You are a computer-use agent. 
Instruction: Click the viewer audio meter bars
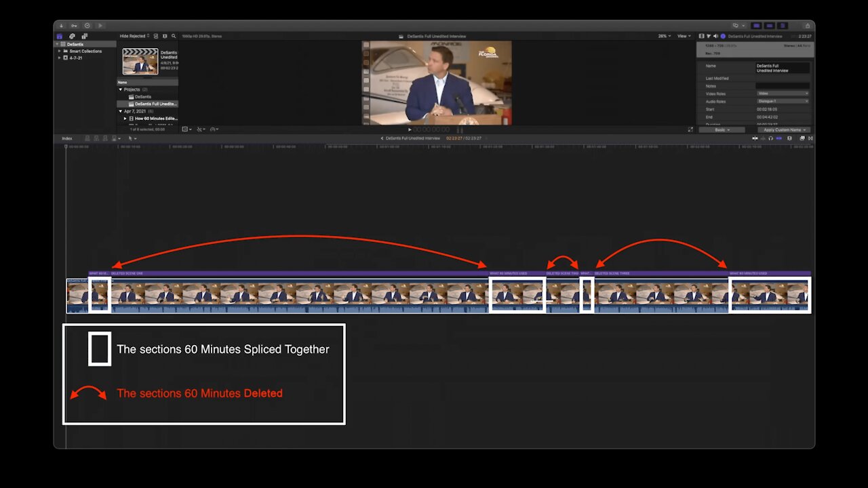(460, 129)
